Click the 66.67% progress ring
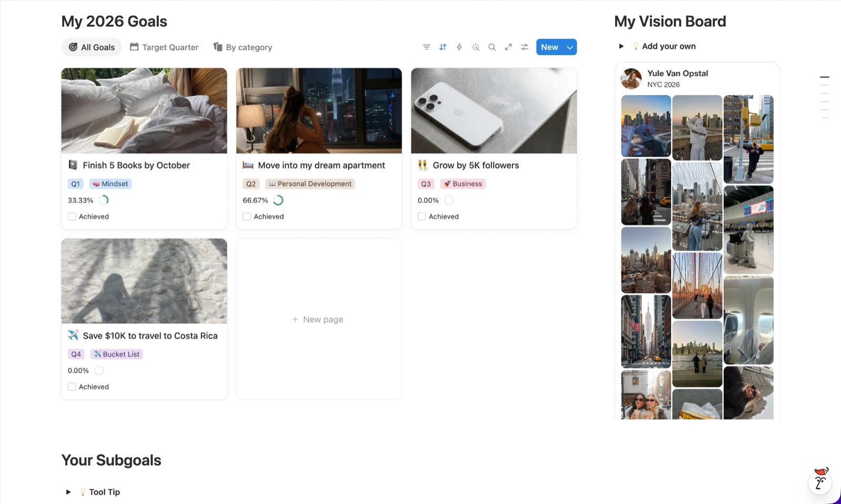This screenshot has width=841, height=504. click(x=278, y=200)
